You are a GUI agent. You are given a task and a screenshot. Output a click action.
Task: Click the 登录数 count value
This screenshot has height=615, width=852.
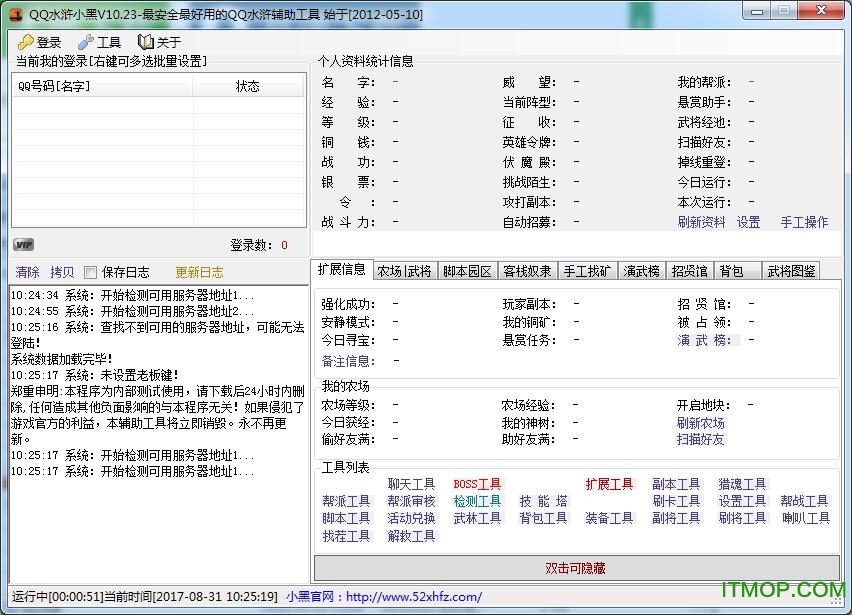[284, 245]
